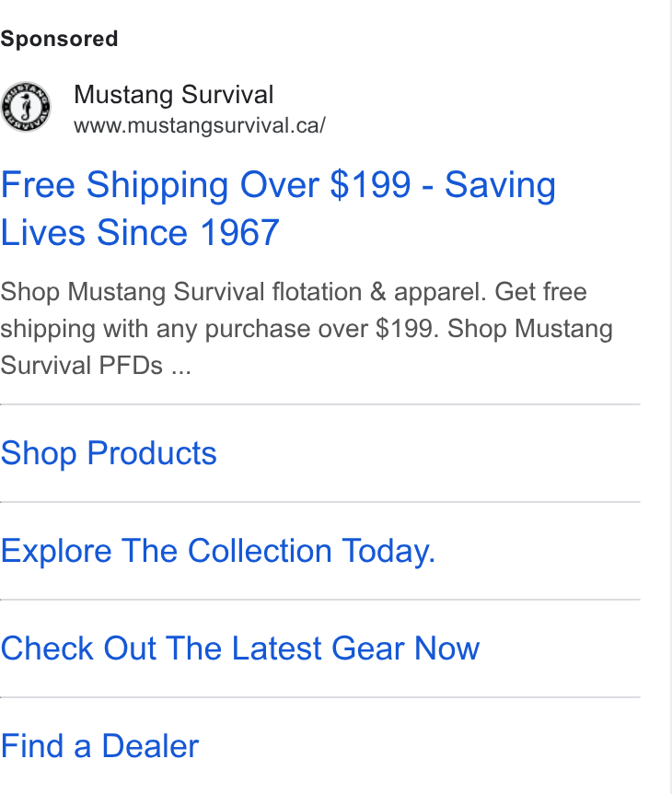
Task: Open the Shop Products sitelink
Action: [109, 452]
